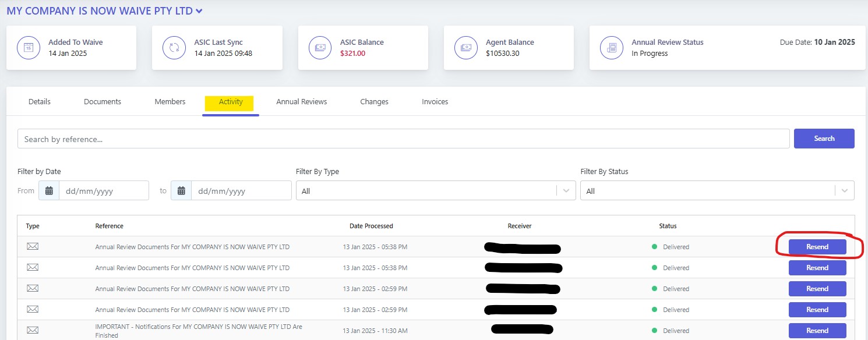The image size is (868, 340).
Task: Open the Filter By Status dropdown
Action: coord(717,191)
